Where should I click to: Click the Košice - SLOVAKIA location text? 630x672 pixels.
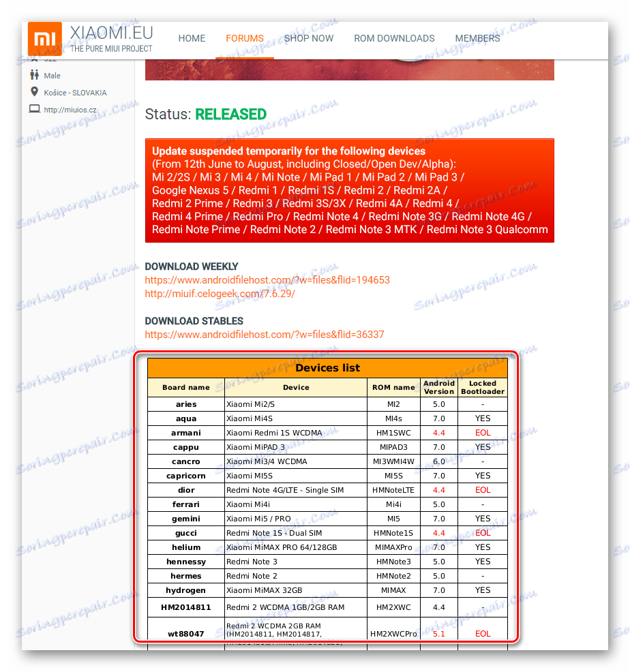pyautogui.click(x=75, y=93)
